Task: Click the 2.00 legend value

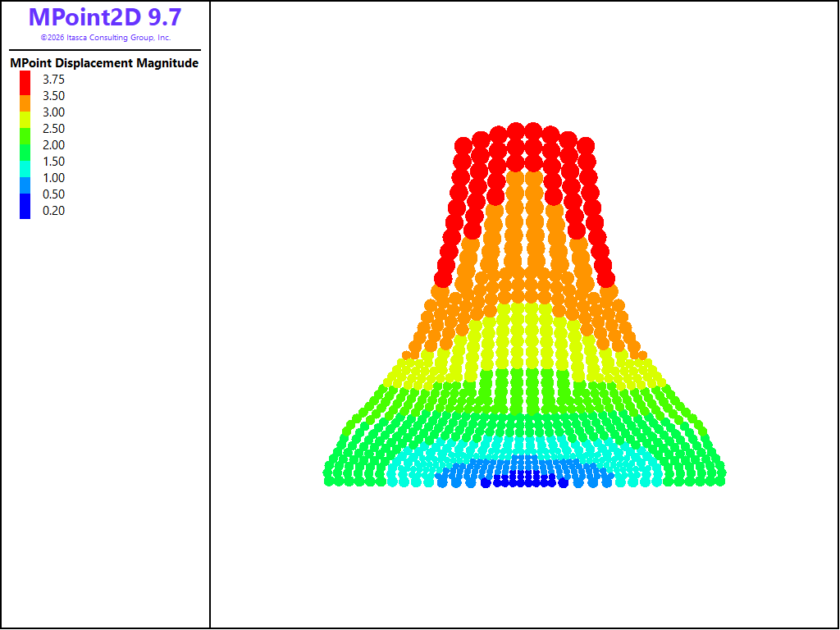Action: coord(53,144)
